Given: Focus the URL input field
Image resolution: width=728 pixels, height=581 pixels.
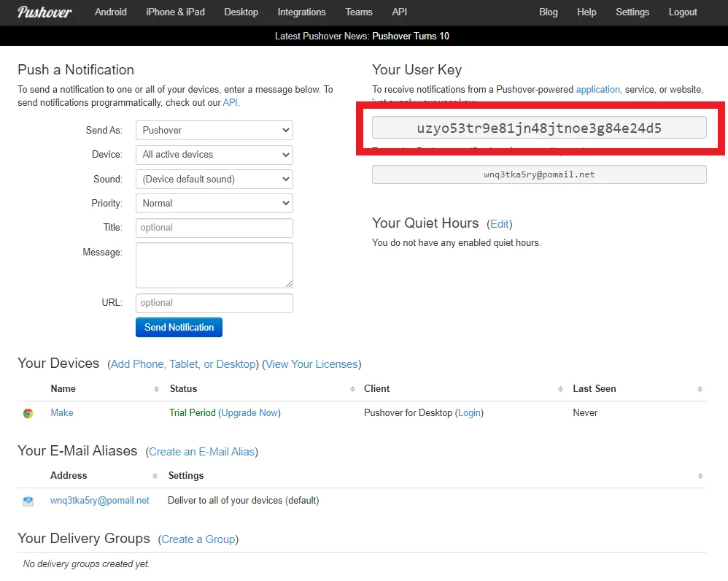Looking at the screenshot, I should click(214, 303).
